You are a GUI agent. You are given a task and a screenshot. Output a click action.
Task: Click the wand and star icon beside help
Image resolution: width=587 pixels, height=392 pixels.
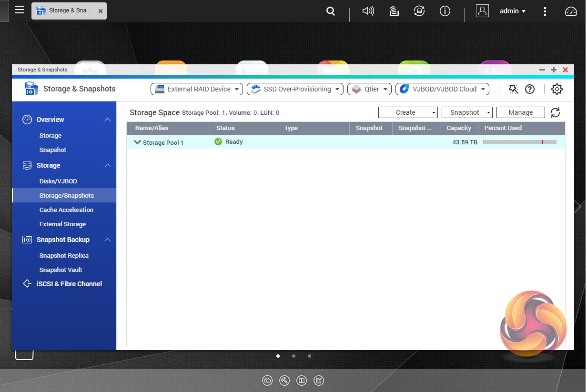point(514,89)
